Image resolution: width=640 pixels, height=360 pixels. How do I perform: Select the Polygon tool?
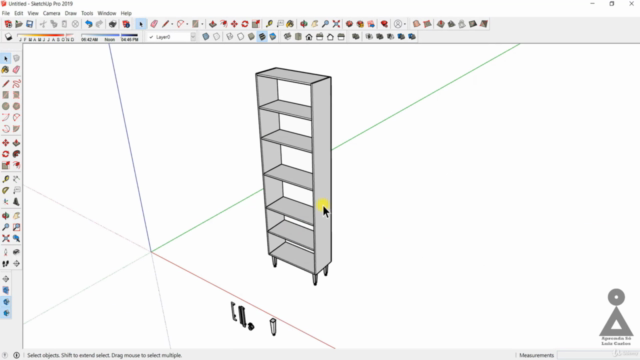[x=16, y=106]
